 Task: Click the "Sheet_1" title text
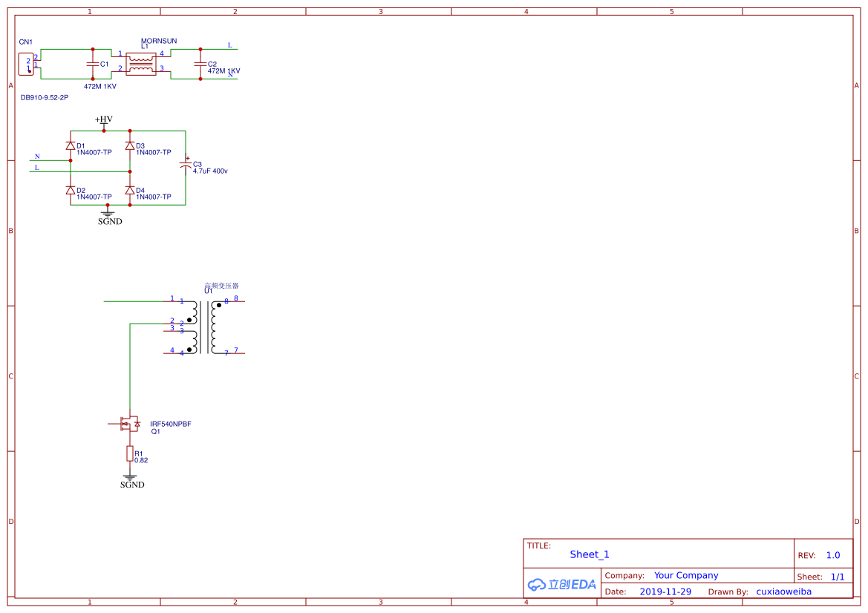pyautogui.click(x=590, y=554)
